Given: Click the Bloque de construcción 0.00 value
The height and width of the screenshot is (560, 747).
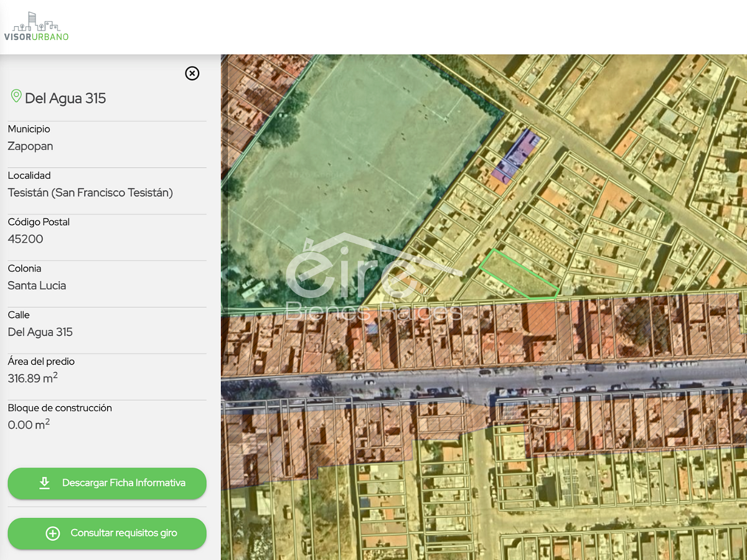Looking at the screenshot, I should pos(29,425).
